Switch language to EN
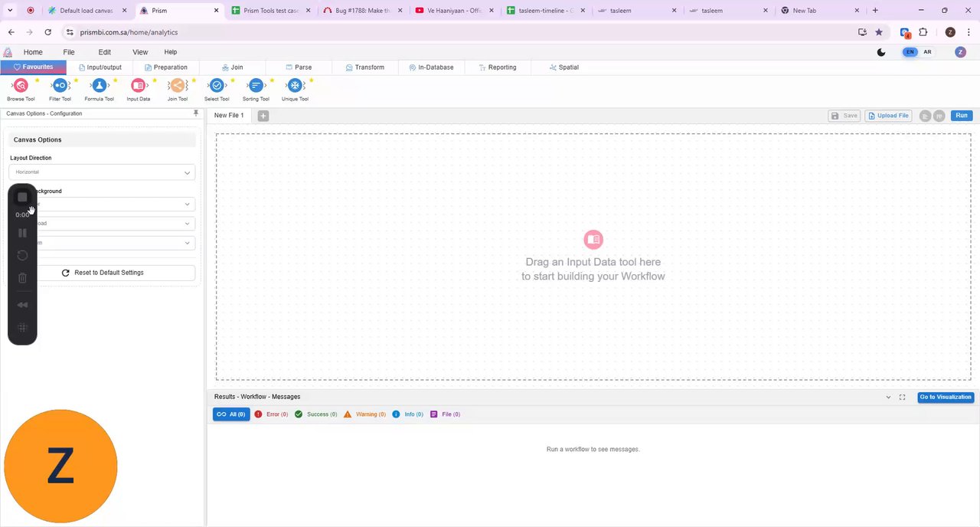 click(x=910, y=52)
